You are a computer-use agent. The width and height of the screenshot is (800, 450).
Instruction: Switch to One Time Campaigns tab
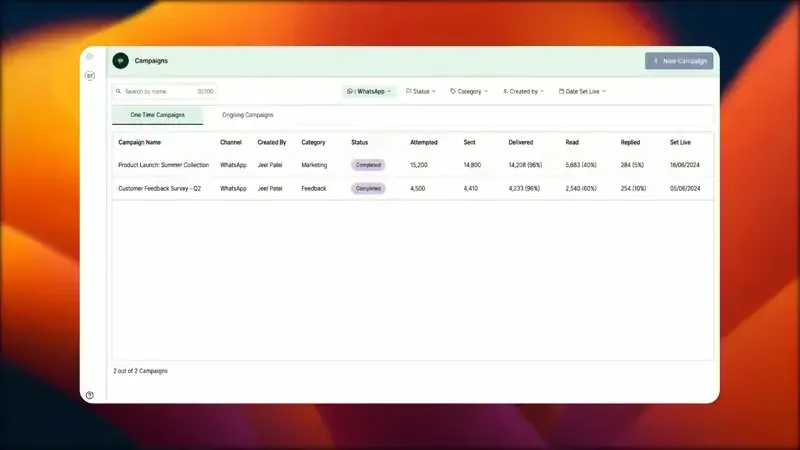tap(158, 115)
